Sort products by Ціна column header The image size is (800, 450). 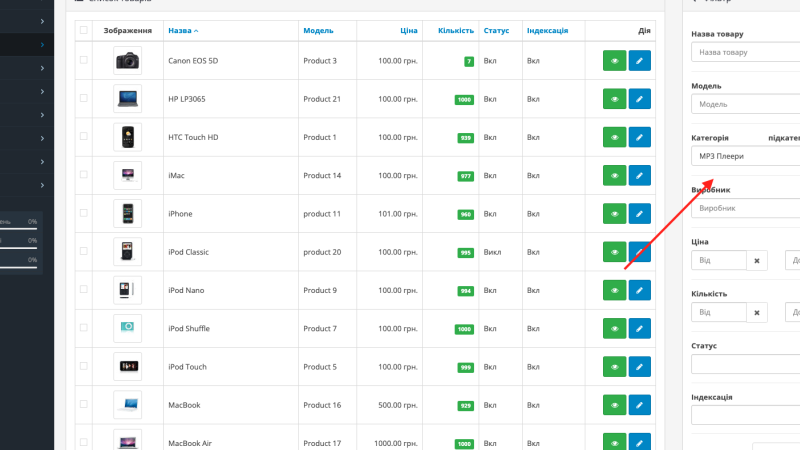click(x=409, y=31)
